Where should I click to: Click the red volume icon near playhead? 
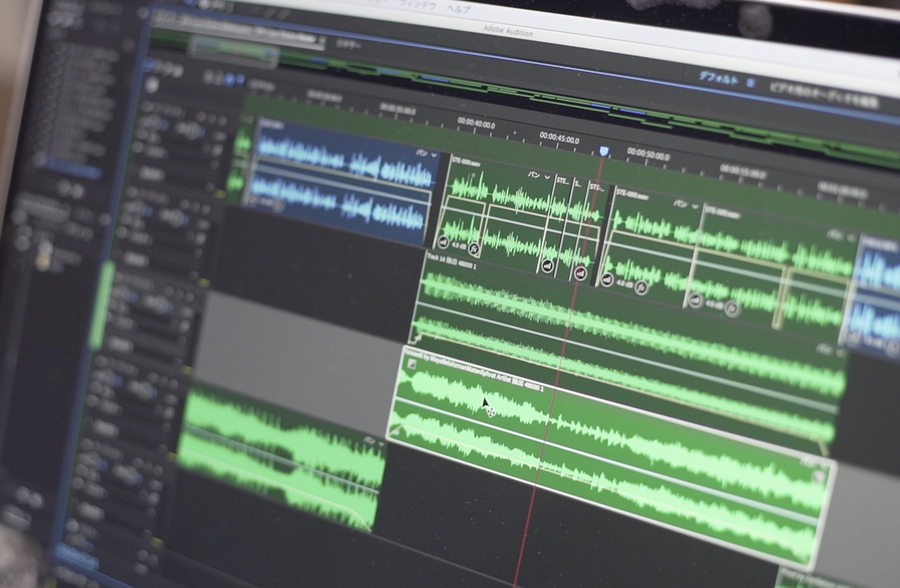[x=580, y=273]
